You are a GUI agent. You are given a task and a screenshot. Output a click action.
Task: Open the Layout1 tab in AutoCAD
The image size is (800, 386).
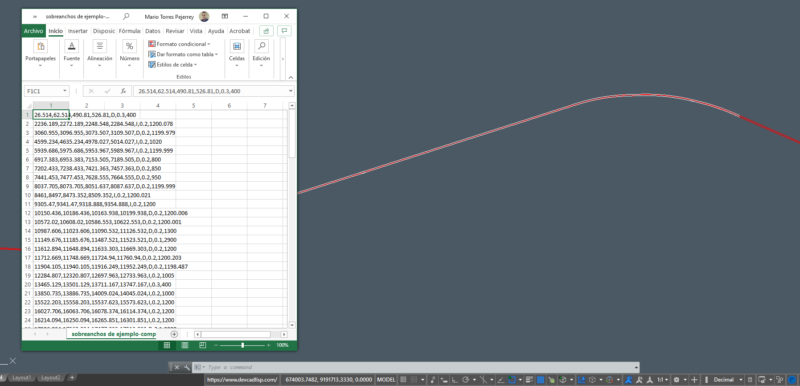(21, 378)
